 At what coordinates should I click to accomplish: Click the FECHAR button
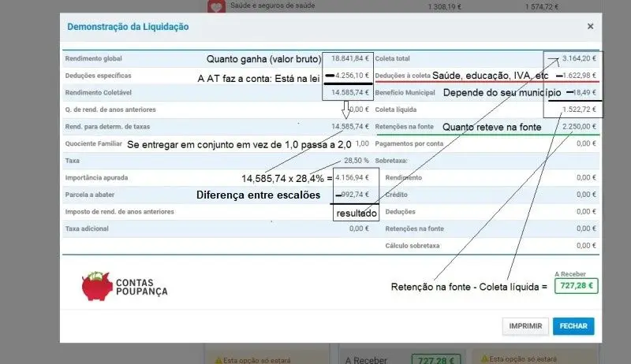point(573,326)
